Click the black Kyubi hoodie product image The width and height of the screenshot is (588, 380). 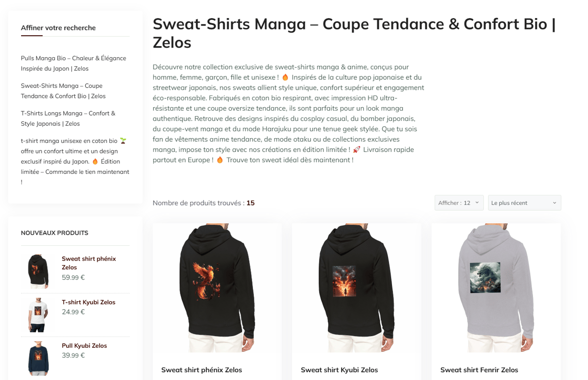tap(357, 288)
